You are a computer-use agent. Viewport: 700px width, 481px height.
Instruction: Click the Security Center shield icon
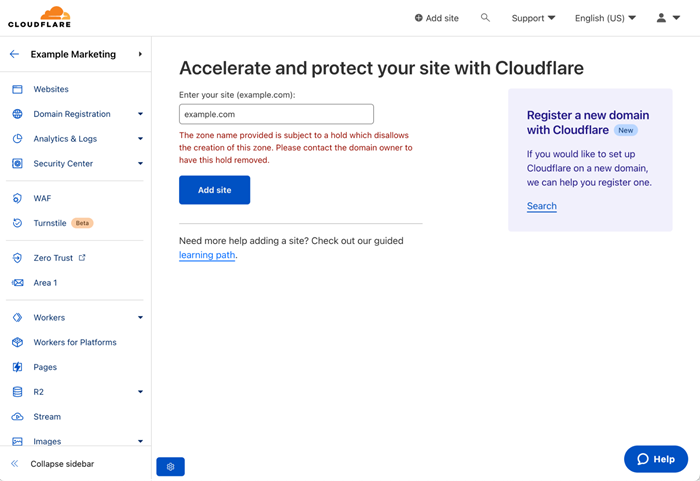(x=17, y=164)
